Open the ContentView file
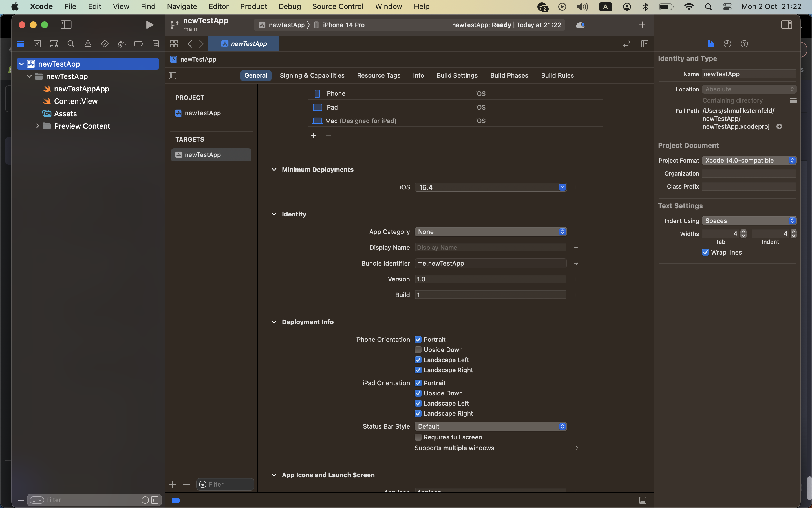 coord(76,101)
